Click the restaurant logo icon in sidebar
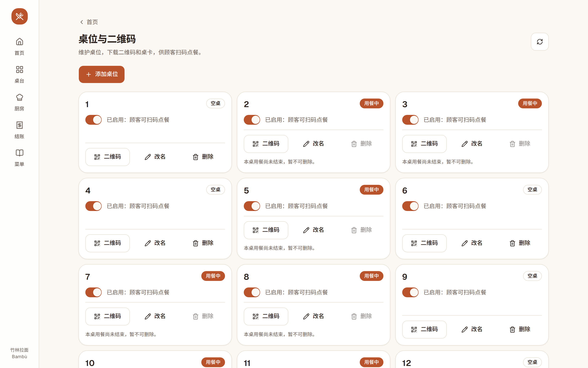 coord(19,16)
